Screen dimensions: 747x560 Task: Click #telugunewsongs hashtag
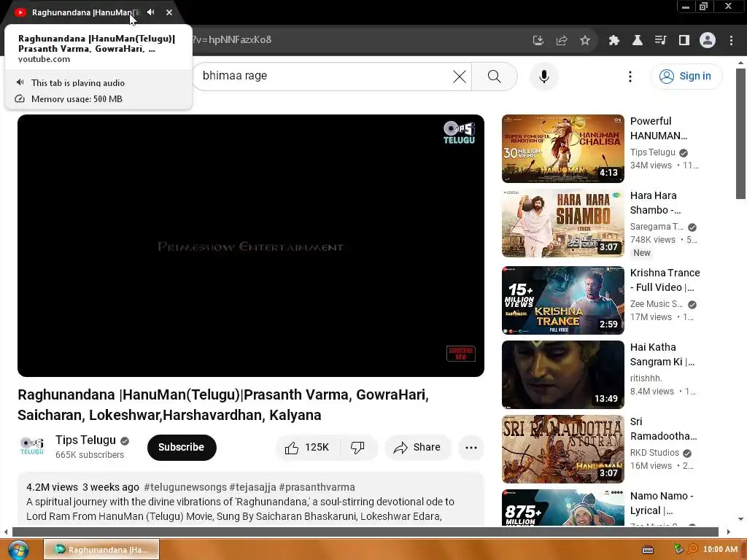click(x=185, y=487)
